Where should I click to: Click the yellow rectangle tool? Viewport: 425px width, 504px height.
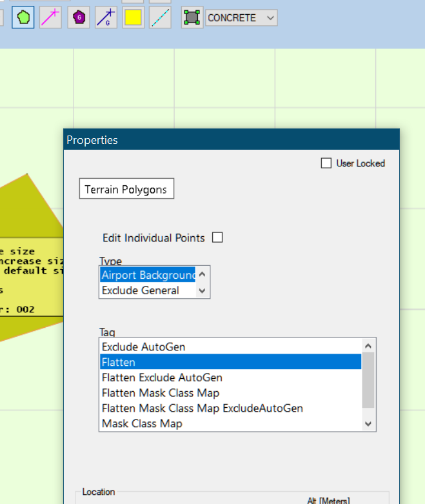(x=133, y=17)
